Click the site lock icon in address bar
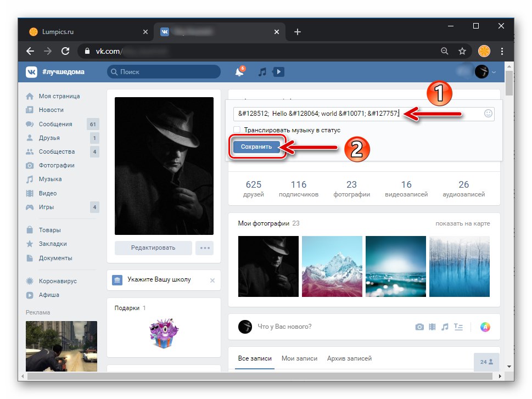The height and width of the screenshot is (399, 532). click(x=87, y=51)
